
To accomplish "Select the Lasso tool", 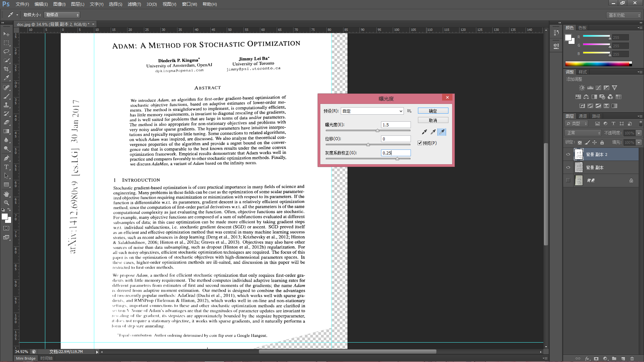I will 6,52.
